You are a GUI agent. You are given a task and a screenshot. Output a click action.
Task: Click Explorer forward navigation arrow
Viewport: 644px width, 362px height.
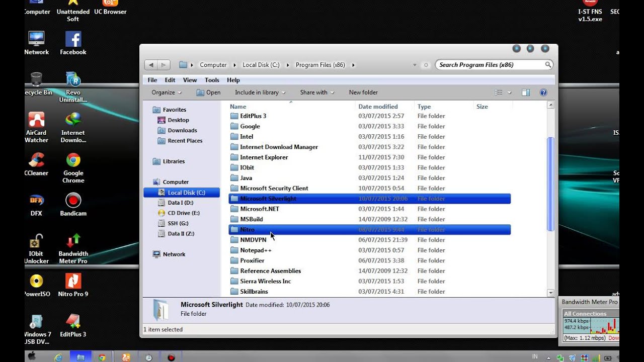point(164,65)
